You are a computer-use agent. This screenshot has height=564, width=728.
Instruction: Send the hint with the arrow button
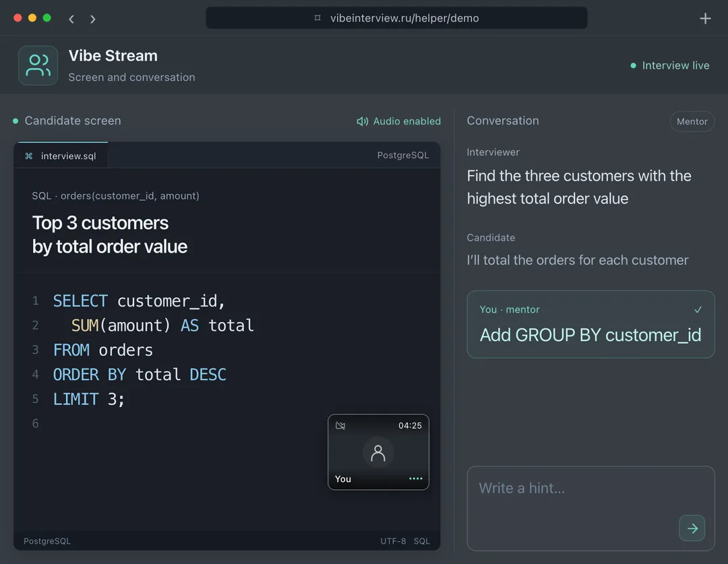point(692,528)
